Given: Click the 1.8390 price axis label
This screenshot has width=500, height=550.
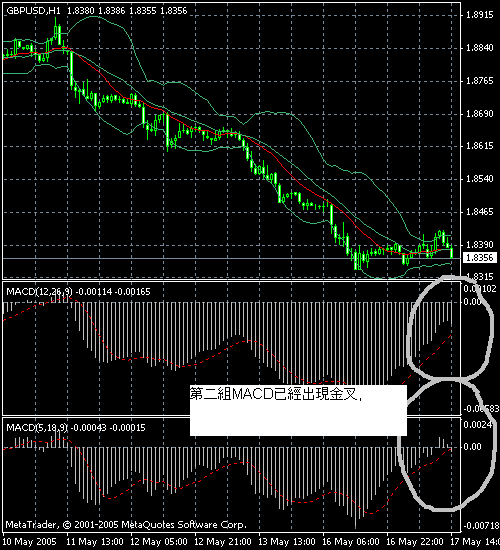Looking at the screenshot, I should tap(479, 244).
